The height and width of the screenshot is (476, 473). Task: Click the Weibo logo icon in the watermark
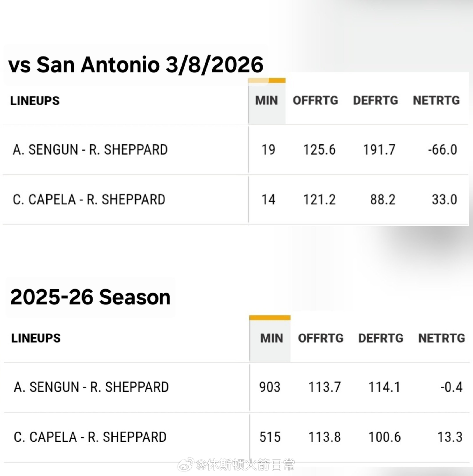185,464
